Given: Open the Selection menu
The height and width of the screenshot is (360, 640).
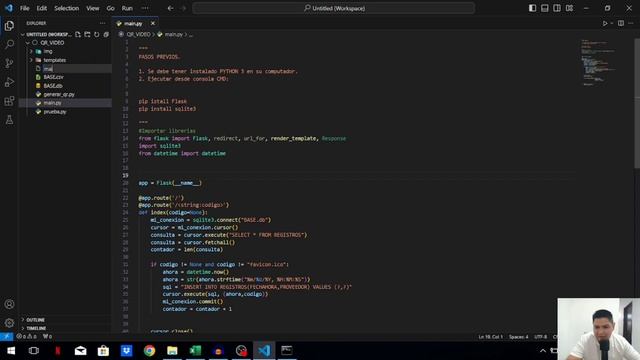Looking at the screenshot, I should (67, 8).
